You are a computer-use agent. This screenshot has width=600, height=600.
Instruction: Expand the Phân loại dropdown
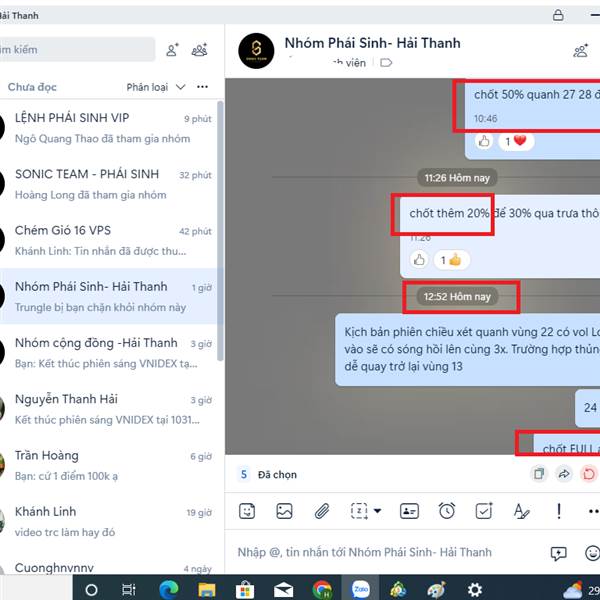(156, 87)
